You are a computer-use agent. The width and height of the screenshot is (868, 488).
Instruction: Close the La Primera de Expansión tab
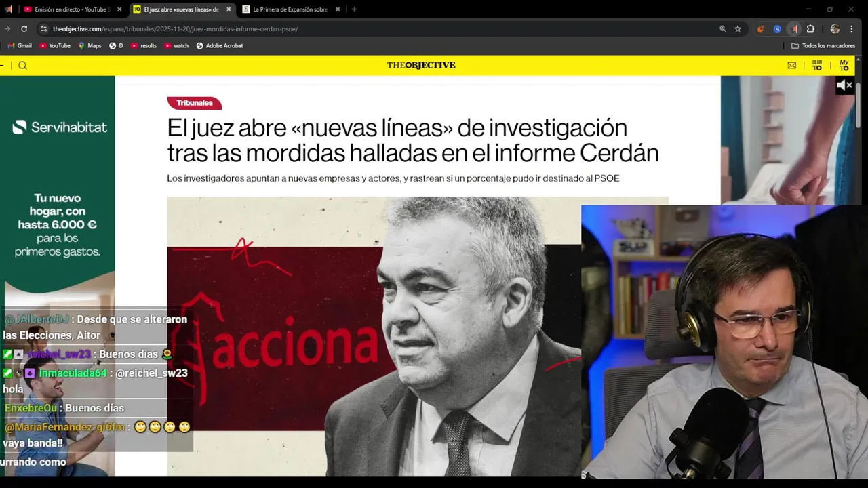[x=338, y=9]
